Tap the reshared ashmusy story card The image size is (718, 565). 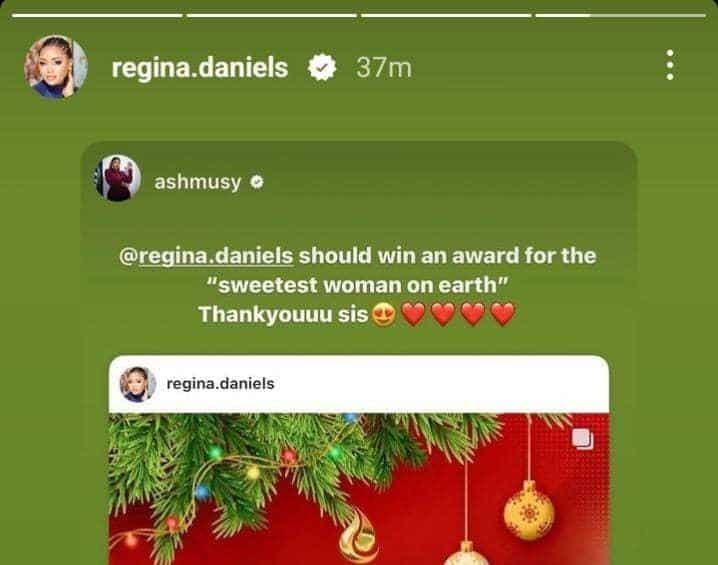[359, 353]
